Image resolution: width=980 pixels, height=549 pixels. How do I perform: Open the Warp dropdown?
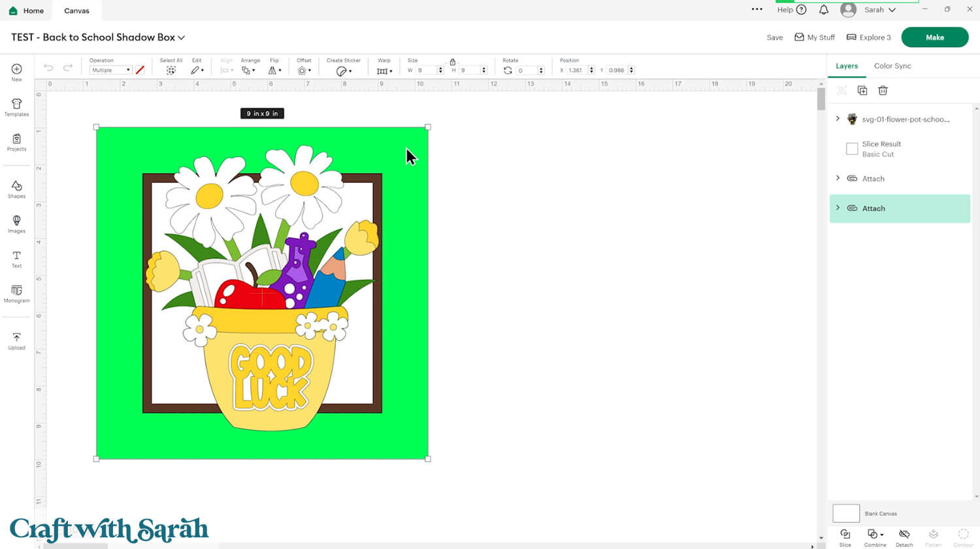384,71
